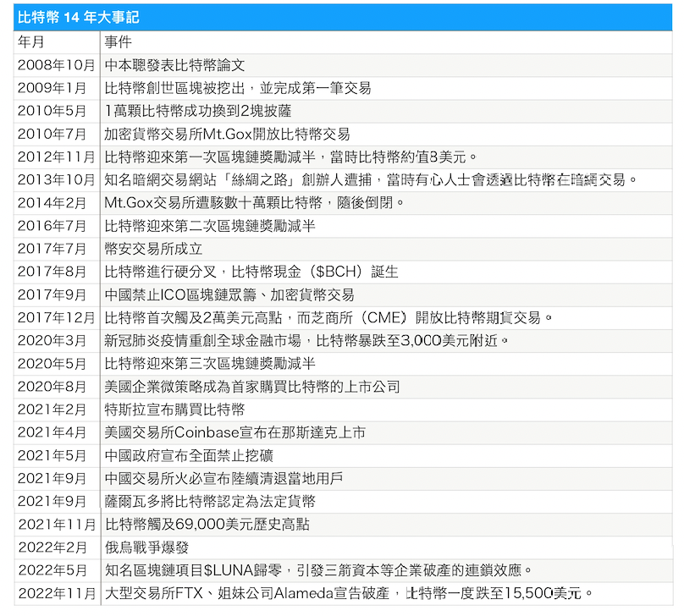The height and width of the screenshot is (616, 684).
Task: Click the table title 比特幣 14 年大事記
Action: tap(79, 18)
